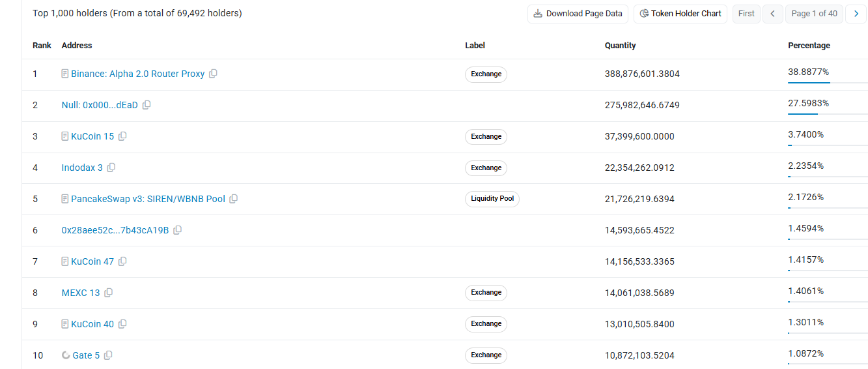Click the contract icon beside PancakeSwap v3 pool
The width and height of the screenshot is (868, 369).
[x=65, y=199]
